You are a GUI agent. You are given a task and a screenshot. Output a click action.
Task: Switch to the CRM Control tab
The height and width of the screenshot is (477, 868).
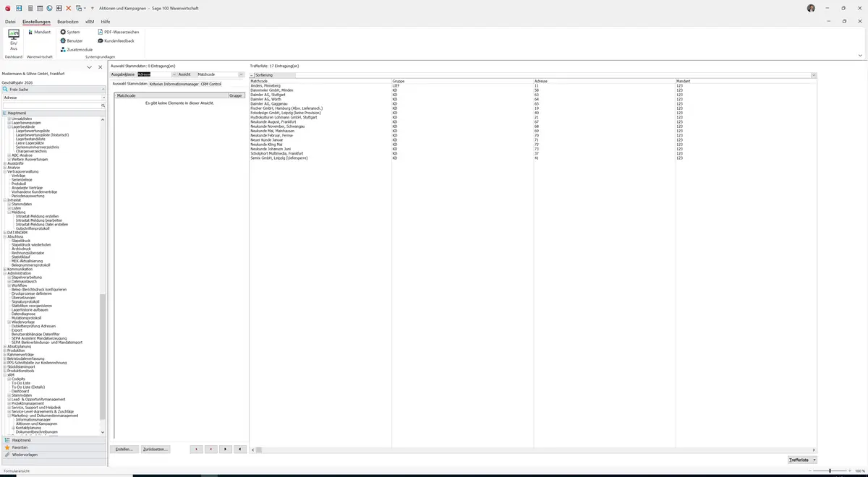(x=211, y=84)
